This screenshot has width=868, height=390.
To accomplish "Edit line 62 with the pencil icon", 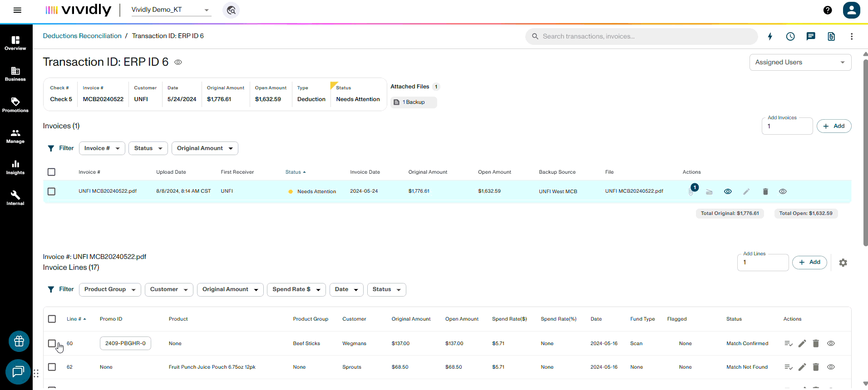I will click(802, 367).
